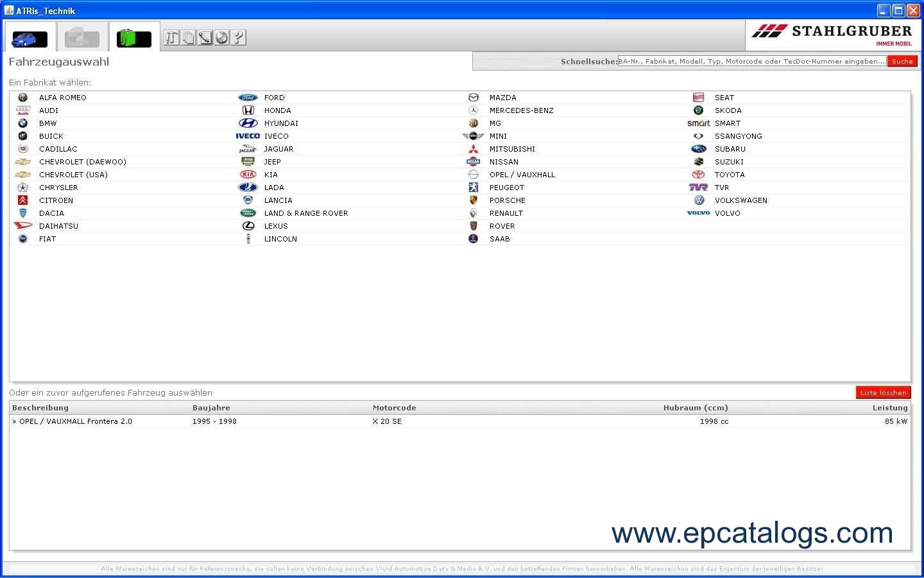
Task: Click the pencil notes toolbar icon
Action: (x=205, y=38)
